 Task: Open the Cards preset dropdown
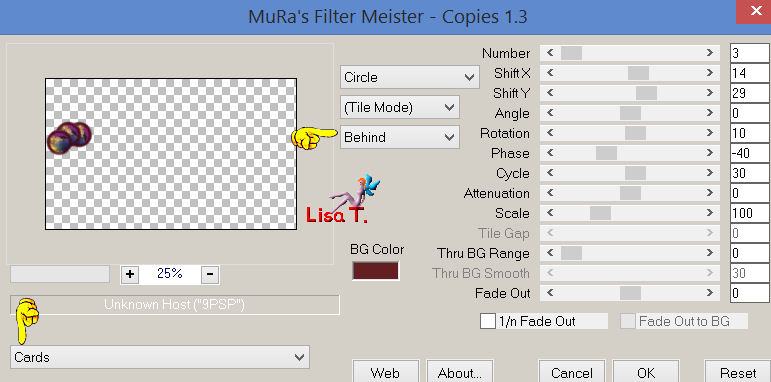coord(160,357)
